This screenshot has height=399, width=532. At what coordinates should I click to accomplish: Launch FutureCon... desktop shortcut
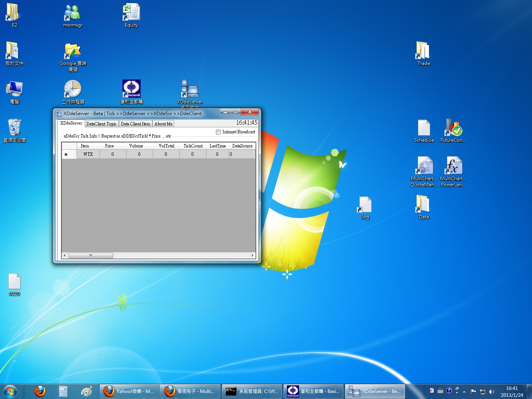453,130
